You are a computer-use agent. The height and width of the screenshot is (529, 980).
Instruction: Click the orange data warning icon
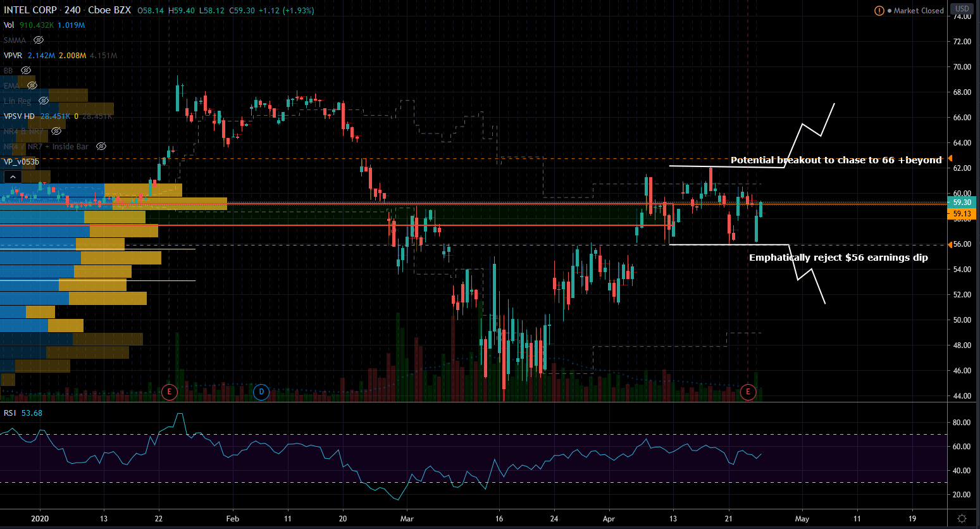(x=879, y=11)
